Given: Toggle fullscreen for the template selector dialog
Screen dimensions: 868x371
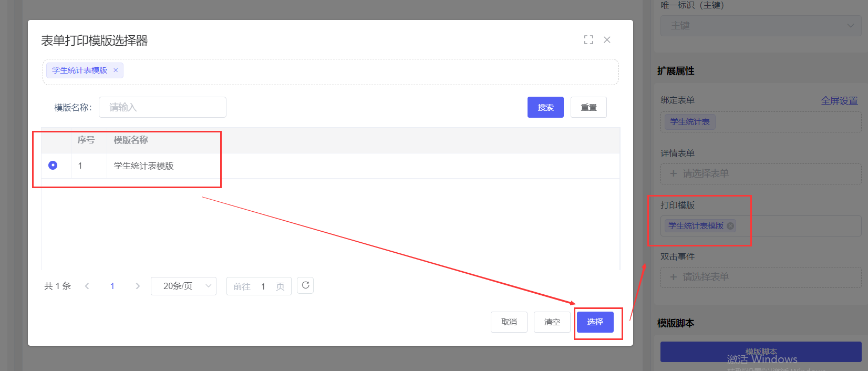Looking at the screenshot, I should 588,40.
